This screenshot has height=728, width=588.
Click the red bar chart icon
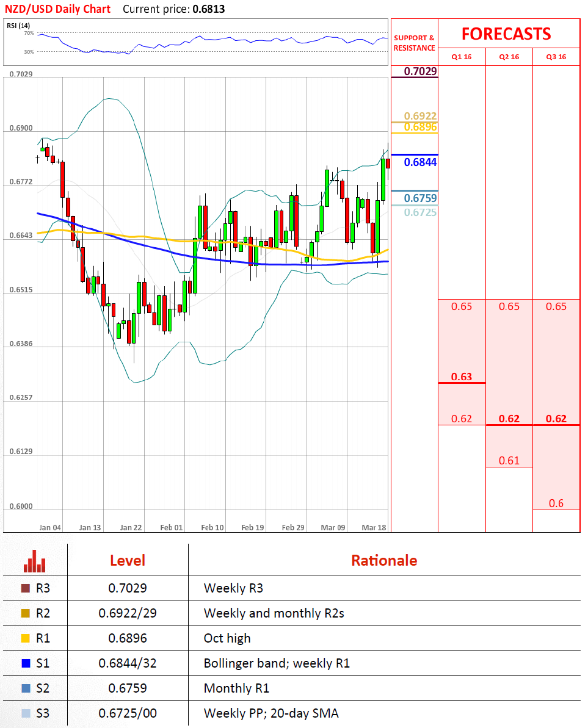[34, 561]
